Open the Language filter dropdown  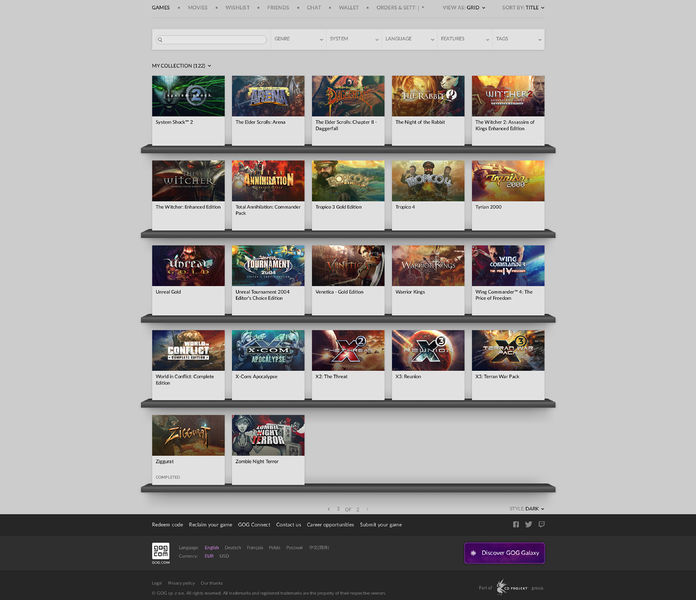[409, 39]
